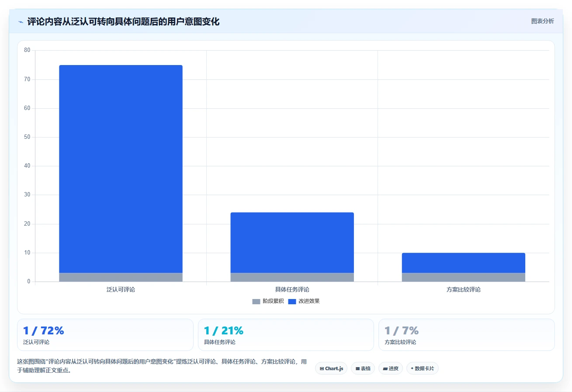Click the y-axis value 70

[x=27, y=79]
